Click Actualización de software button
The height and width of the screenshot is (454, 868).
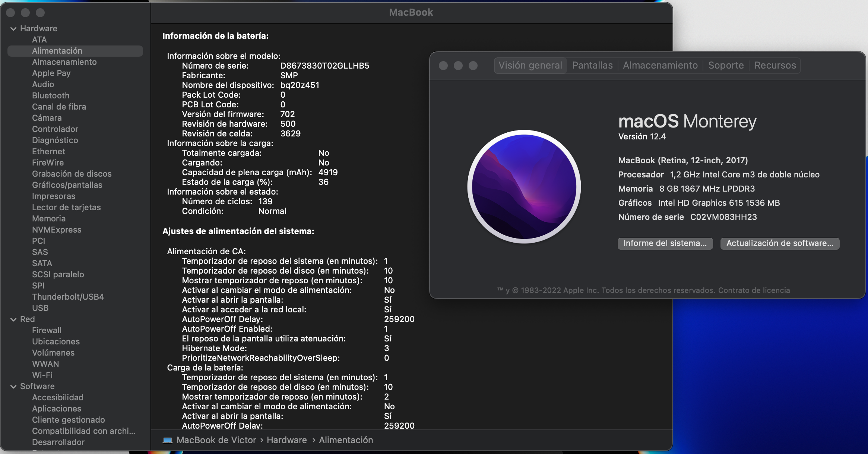[780, 243]
